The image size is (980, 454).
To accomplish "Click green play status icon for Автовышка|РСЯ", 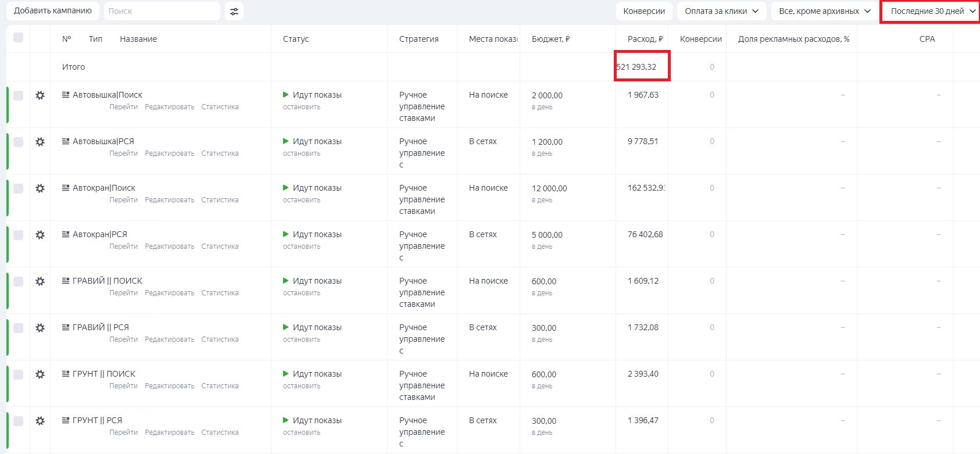I will [285, 141].
